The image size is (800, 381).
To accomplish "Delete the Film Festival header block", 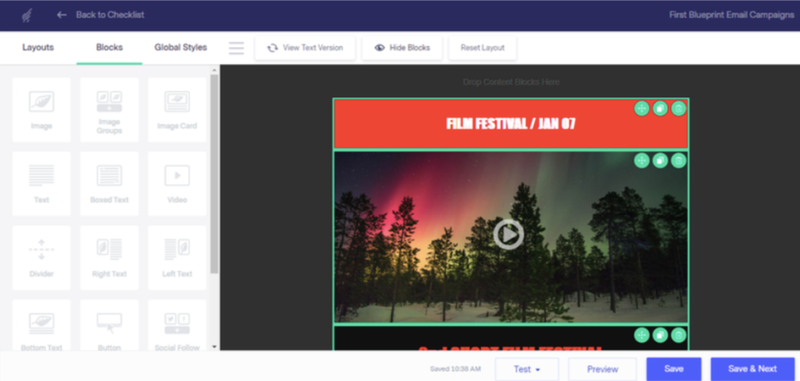I will (x=678, y=109).
